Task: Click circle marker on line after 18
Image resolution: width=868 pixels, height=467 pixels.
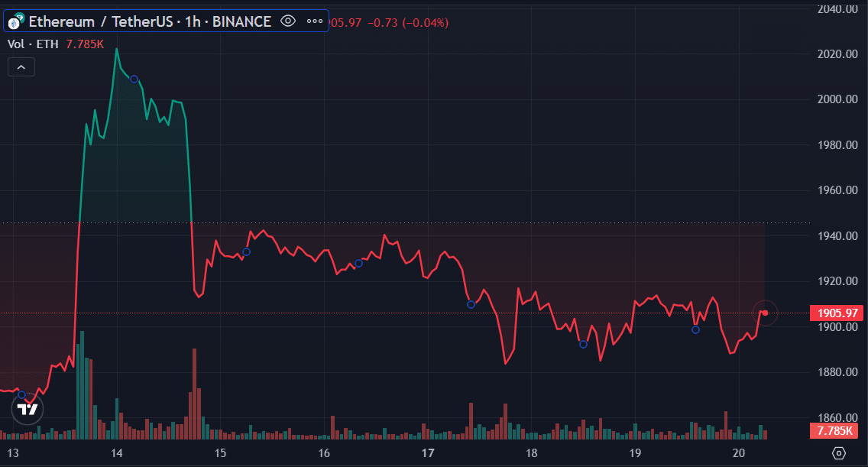Action: pos(584,345)
